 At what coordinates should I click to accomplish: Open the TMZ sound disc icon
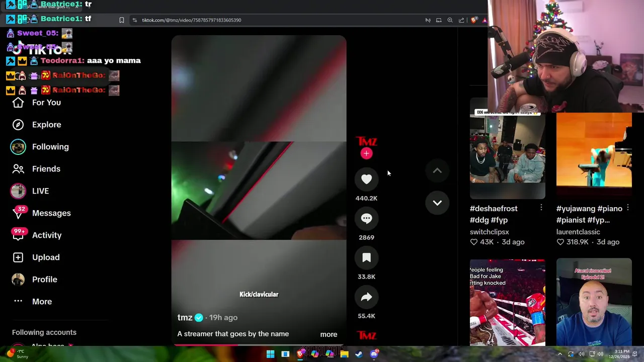click(x=366, y=335)
